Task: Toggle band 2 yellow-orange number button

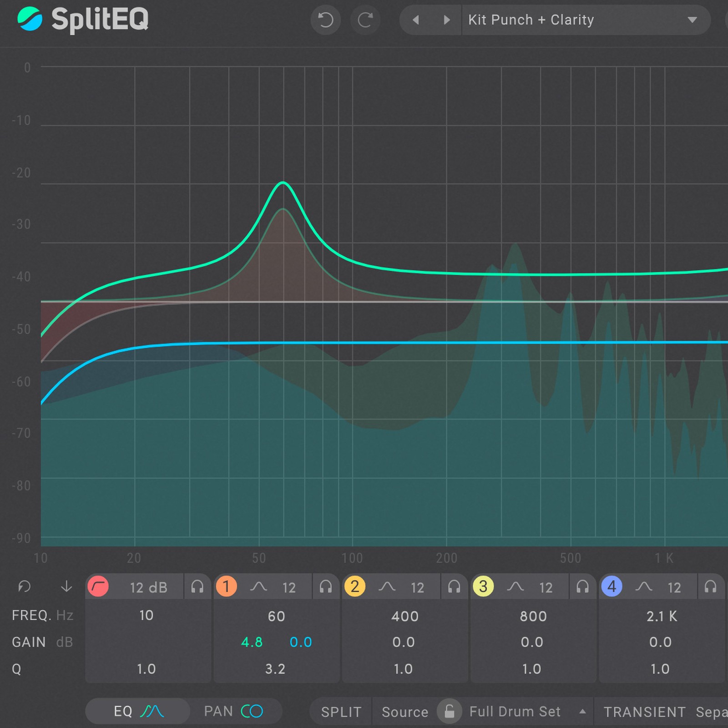Action: (355, 586)
